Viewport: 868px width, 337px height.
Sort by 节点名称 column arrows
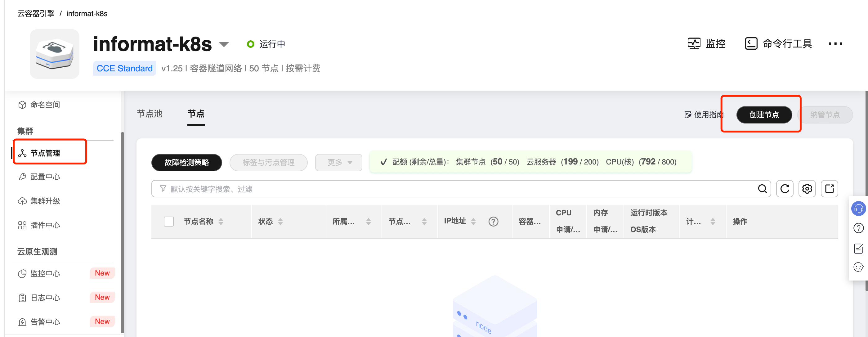221,222
